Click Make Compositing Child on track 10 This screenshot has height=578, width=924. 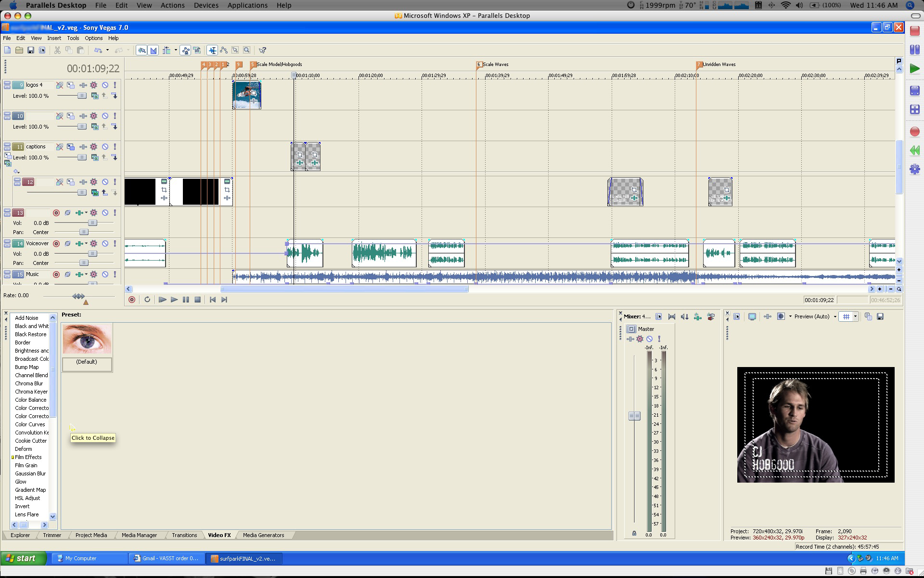pyautogui.click(x=115, y=127)
